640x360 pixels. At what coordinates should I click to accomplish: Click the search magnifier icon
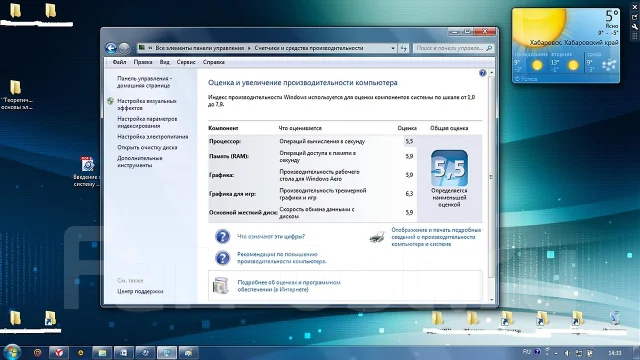489,48
